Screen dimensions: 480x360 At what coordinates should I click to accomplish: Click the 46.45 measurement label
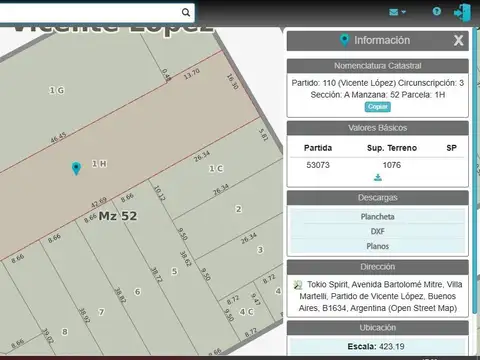click(x=58, y=138)
